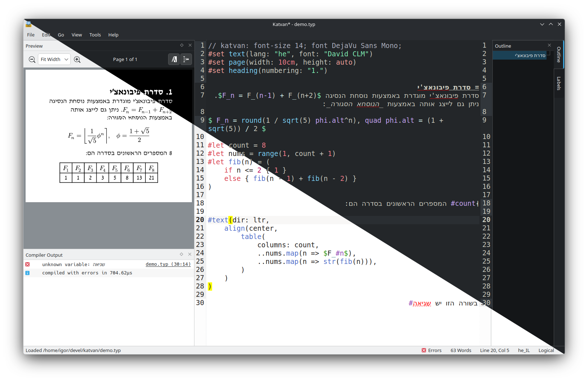Image resolution: width=588 pixels, height=382 pixels.
Task: Open the File menu
Action: tap(31, 35)
